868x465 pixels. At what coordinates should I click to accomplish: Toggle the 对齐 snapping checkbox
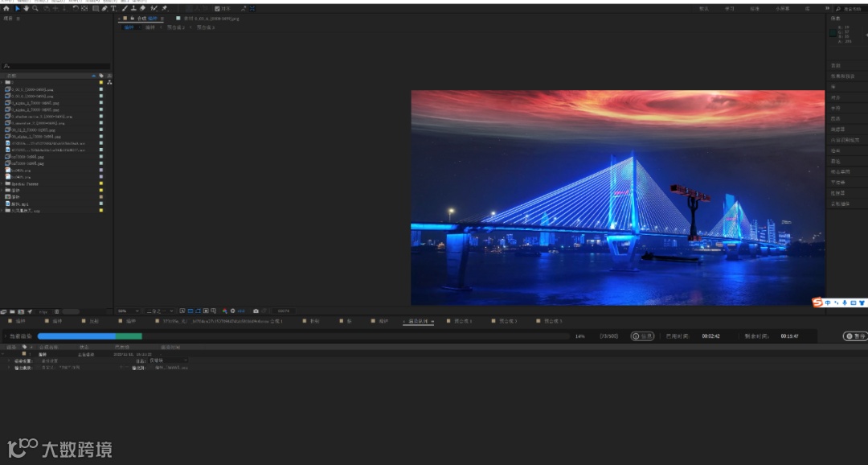217,8
